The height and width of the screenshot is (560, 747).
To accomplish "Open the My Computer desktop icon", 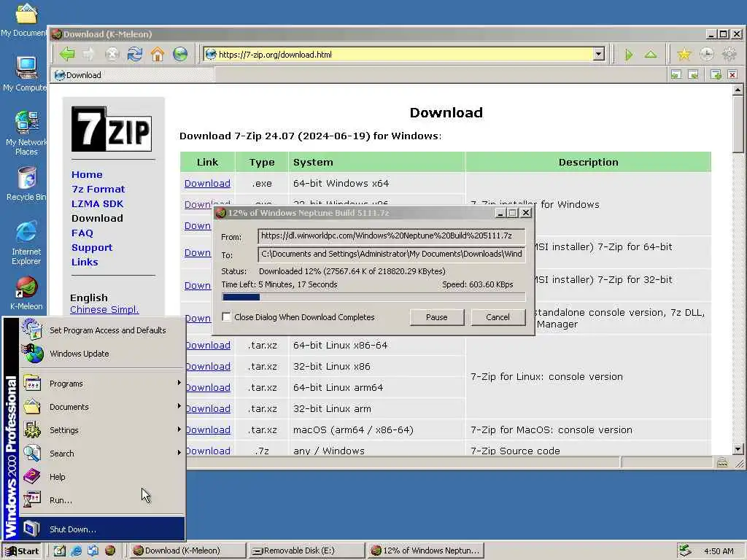I will [x=25, y=74].
